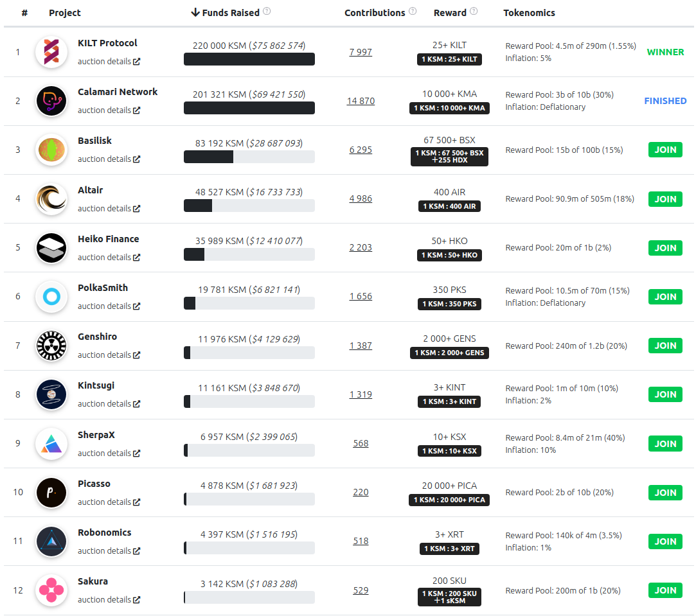This screenshot has height=616, width=696.
Task: Click the help icon beside Reward header
Action: click(x=474, y=11)
